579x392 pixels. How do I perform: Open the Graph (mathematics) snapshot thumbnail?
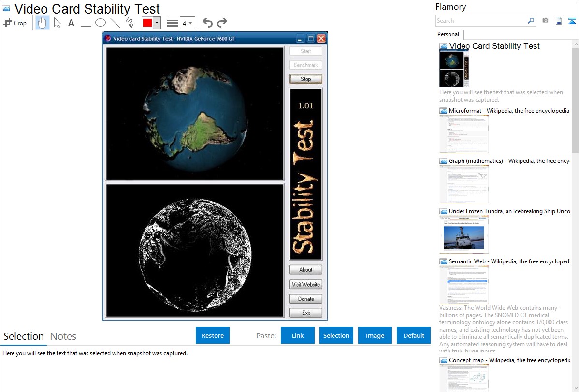(464, 184)
